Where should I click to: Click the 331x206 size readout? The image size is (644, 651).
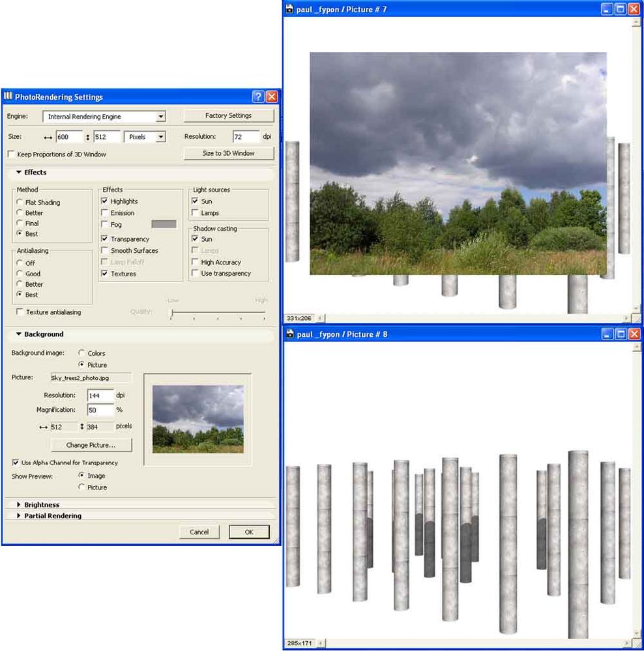click(299, 318)
